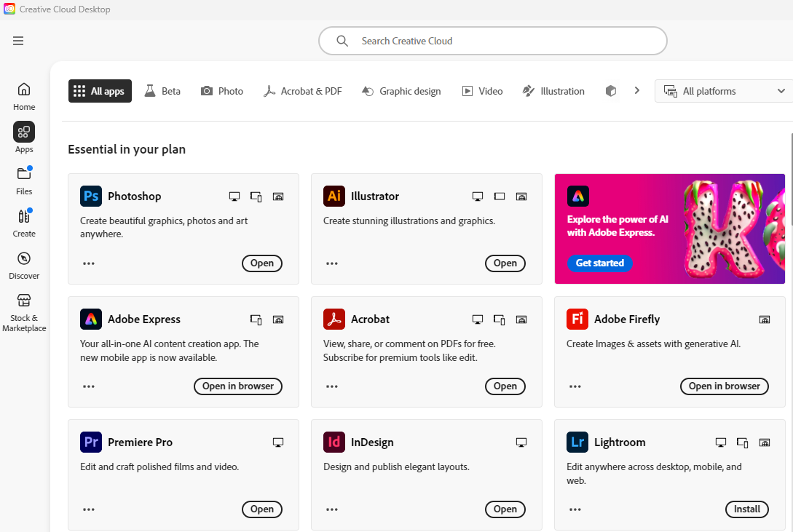793x532 pixels.
Task: Click the Search Creative Cloud field
Action: (x=493, y=41)
